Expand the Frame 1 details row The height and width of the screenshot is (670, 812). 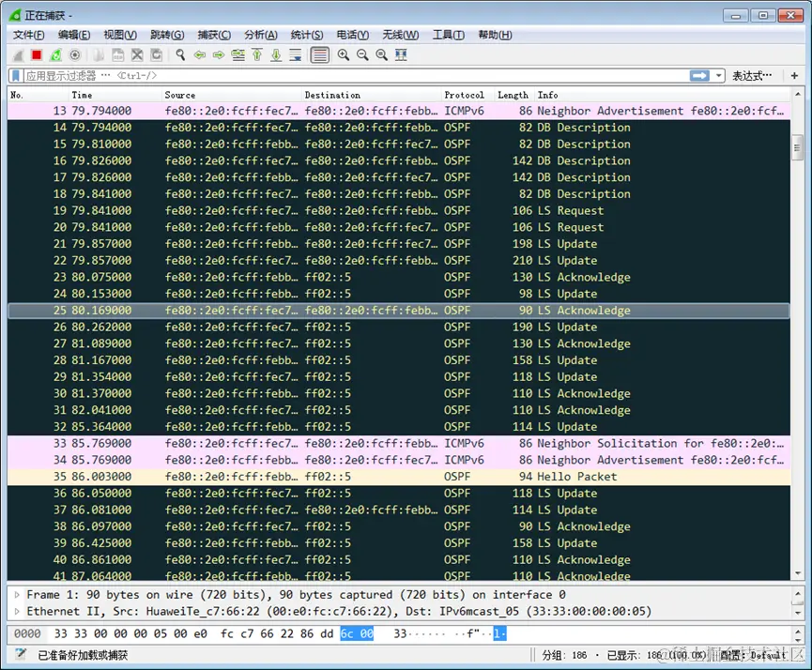point(17,594)
